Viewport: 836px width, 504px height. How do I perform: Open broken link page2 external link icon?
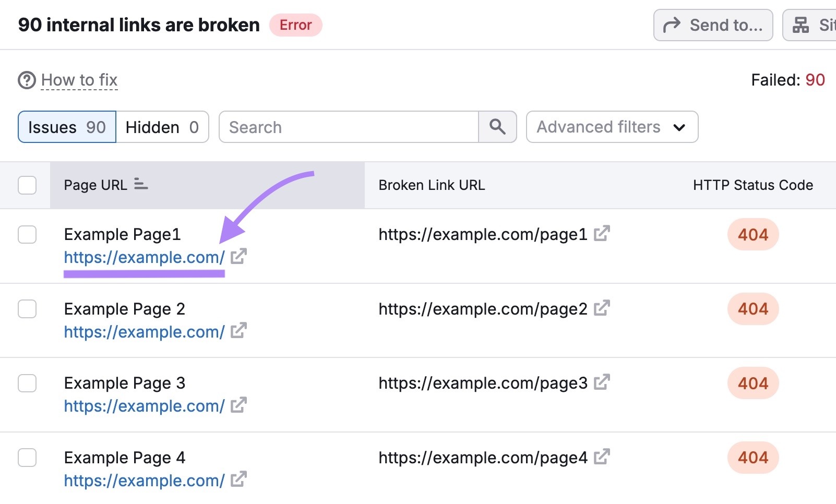(x=602, y=308)
